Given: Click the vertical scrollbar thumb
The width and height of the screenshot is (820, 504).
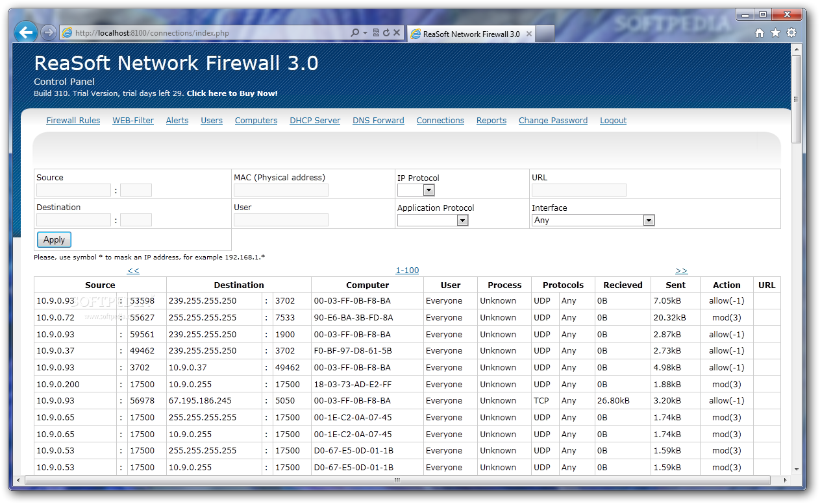Looking at the screenshot, I should (x=797, y=99).
